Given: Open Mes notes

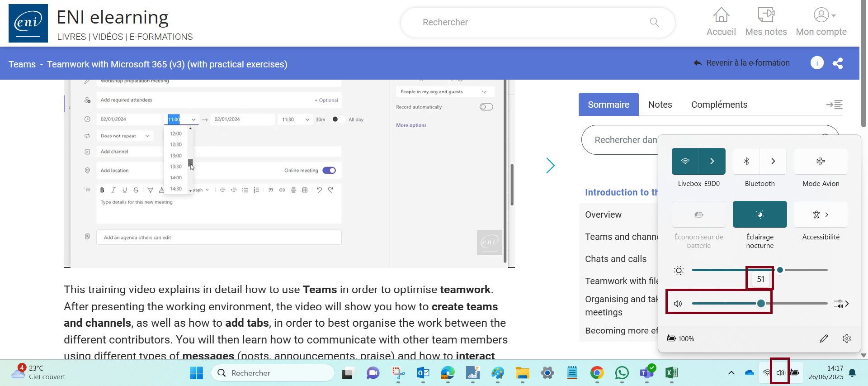Looking at the screenshot, I should coord(766,22).
